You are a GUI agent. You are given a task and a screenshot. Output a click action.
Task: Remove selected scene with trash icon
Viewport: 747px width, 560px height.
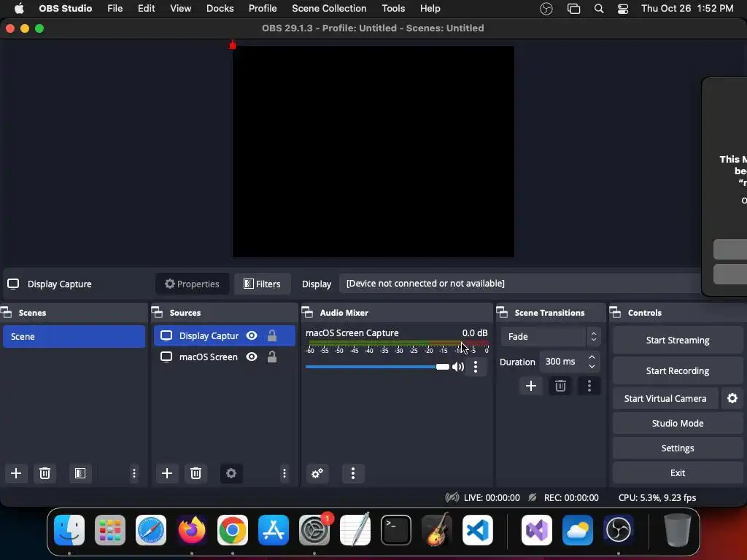click(44, 473)
